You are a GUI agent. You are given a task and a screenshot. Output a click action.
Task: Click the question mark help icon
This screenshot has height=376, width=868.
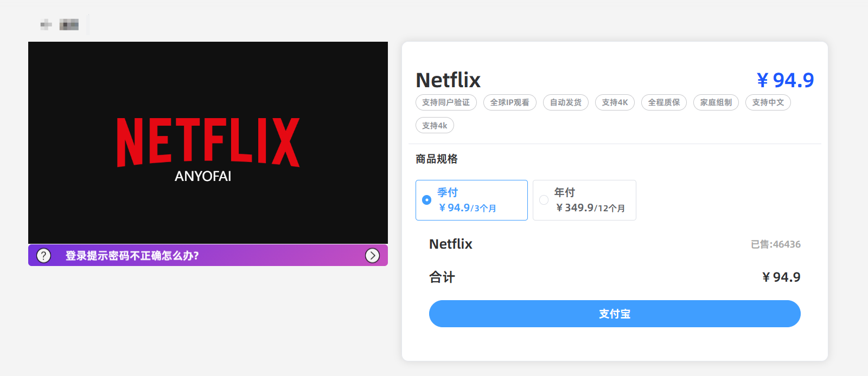(x=43, y=256)
